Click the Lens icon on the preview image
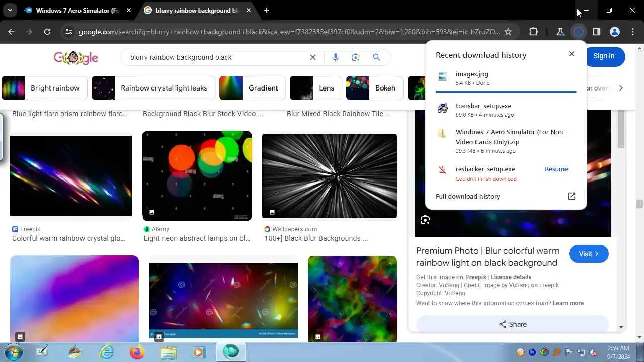Image resolution: width=644 pixels, height=362 pixels. (x=425, y=220)
